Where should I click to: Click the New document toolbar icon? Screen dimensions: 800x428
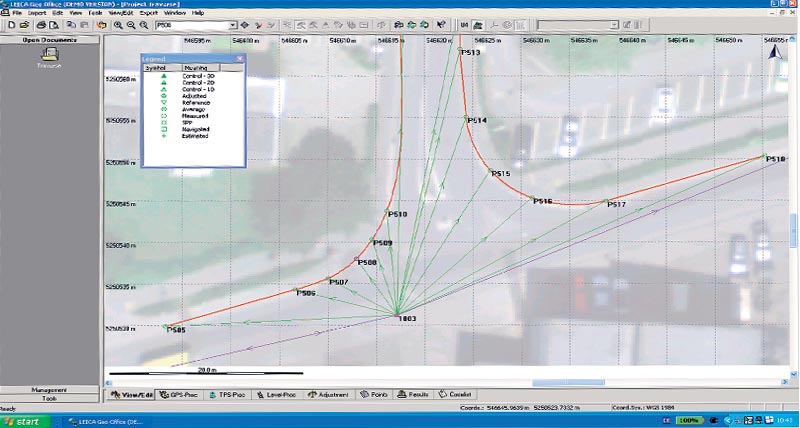[9, 23]
